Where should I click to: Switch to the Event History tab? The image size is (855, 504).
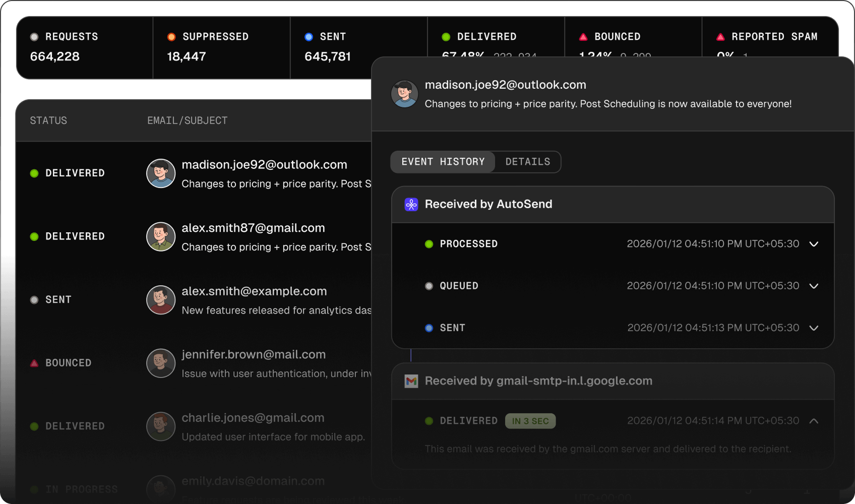pyautogui.click(x=443, y=162)
